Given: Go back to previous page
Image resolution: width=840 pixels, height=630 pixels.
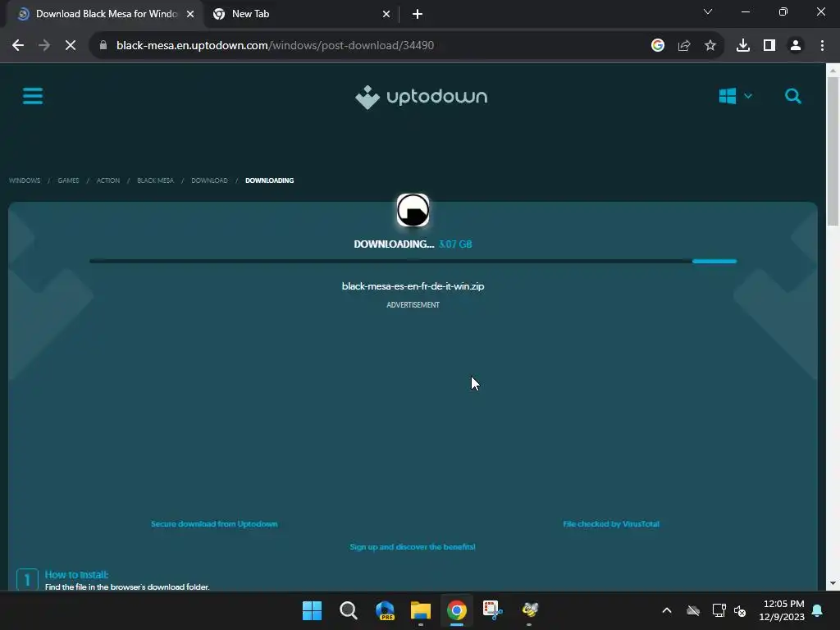Looking at the screenshot, I should click(x=18, y=46).
